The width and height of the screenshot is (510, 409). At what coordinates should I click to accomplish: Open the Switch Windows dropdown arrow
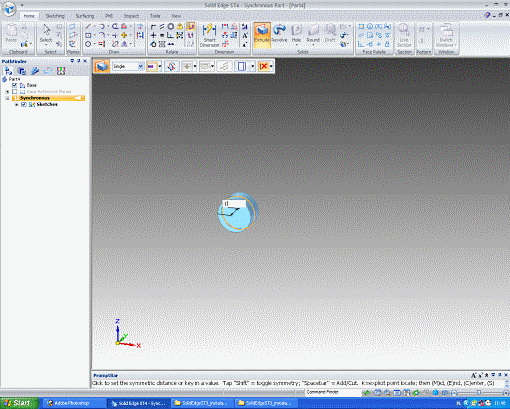tap(456, 45)
